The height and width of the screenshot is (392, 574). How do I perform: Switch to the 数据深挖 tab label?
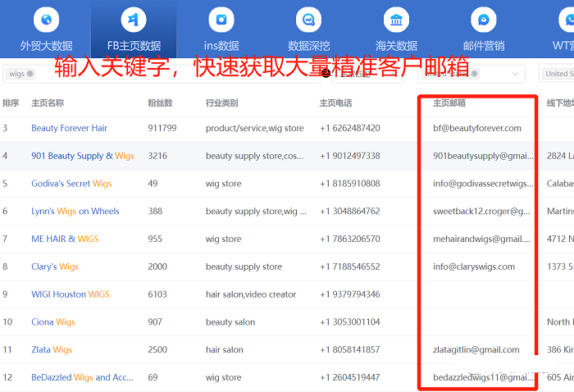pos(308,46)
